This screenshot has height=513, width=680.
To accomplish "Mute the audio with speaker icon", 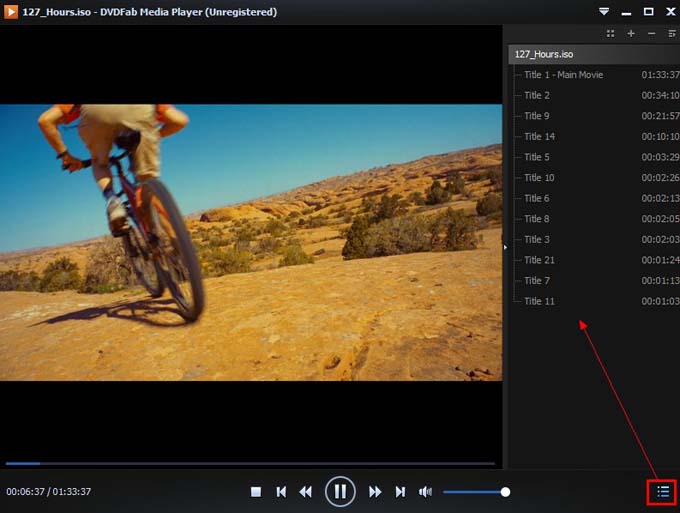I will click(x=425, y=492).
